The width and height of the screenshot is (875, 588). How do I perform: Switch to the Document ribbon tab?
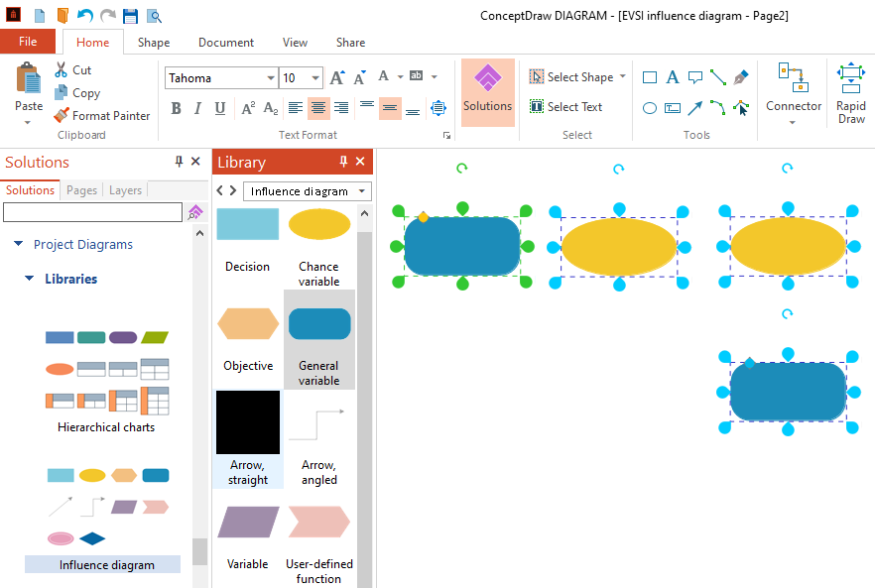pos(226,43)
